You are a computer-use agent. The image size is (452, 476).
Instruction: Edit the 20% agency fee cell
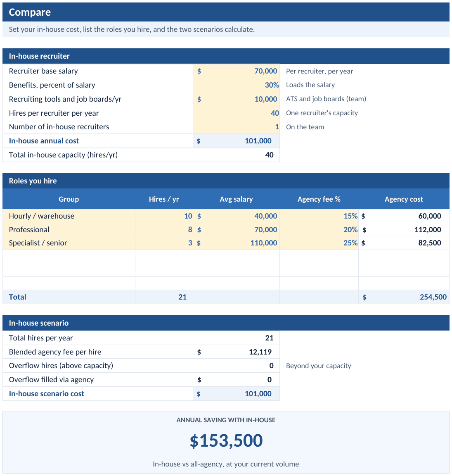pos(319,230)
